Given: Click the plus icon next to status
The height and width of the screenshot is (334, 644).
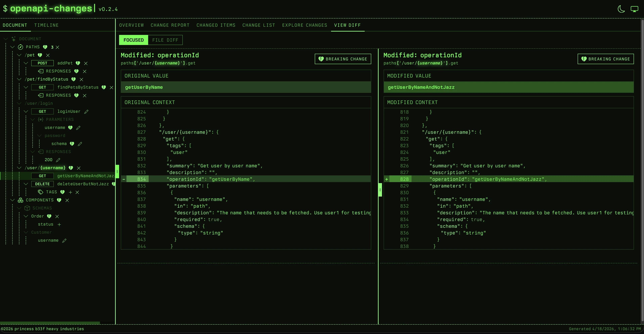Looking at the screenshot, I should [59, 224].
